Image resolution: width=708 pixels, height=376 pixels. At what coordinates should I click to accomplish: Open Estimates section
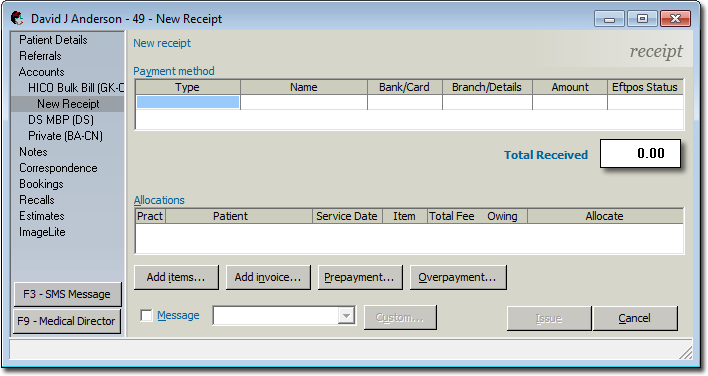pyautogui.click(x=42, y=216)
